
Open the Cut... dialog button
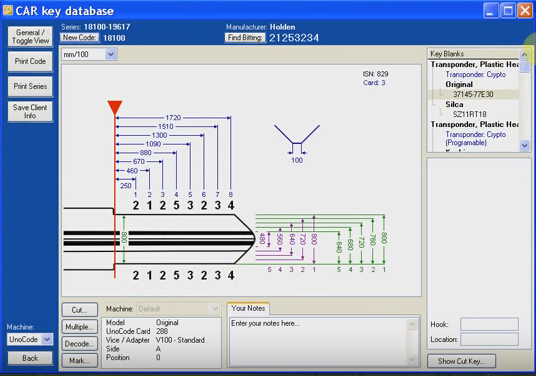click(80, 310)
